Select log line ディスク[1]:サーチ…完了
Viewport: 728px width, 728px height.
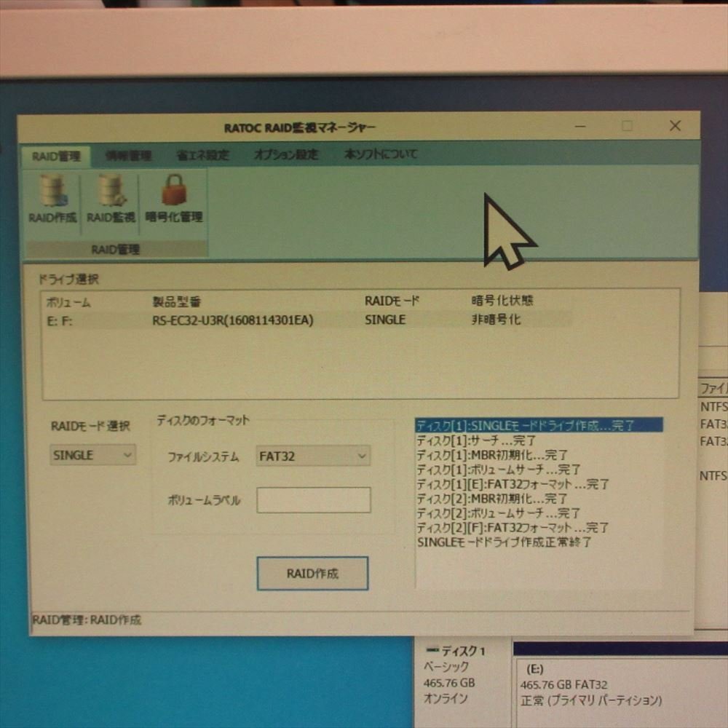[476, 440]
